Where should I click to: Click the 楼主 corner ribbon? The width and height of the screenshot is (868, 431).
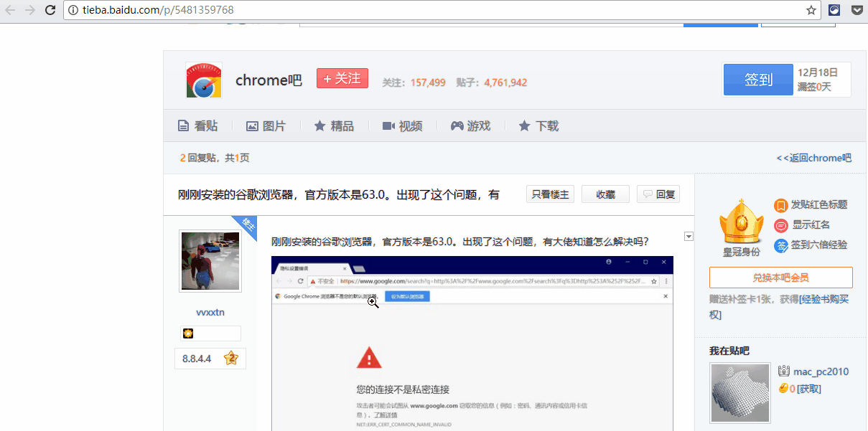246,225
